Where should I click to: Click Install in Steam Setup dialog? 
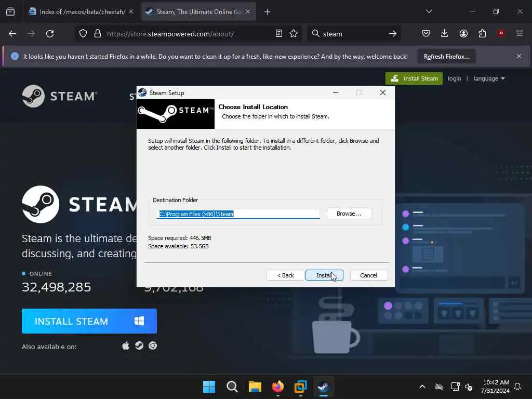coord(324,275)
